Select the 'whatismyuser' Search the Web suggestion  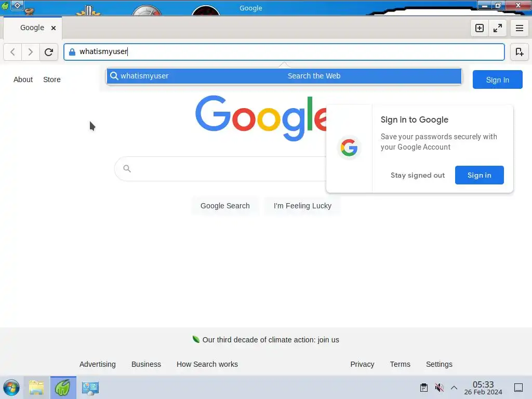284,76
